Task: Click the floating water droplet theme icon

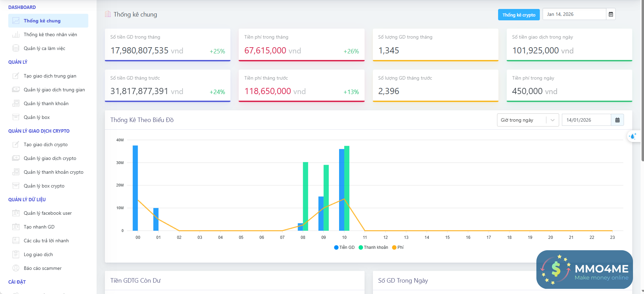Action: [633, 136]
